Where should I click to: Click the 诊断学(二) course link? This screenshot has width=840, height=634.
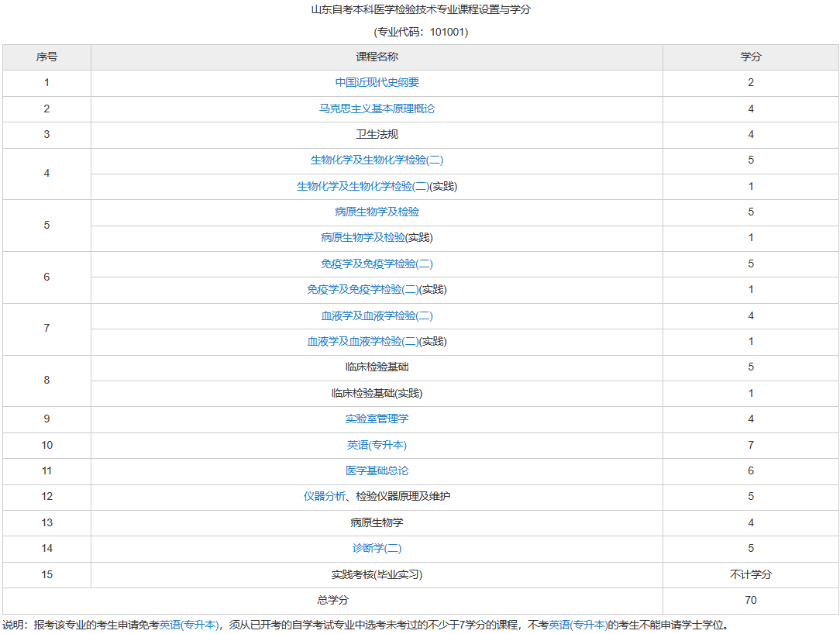point(376,547)
